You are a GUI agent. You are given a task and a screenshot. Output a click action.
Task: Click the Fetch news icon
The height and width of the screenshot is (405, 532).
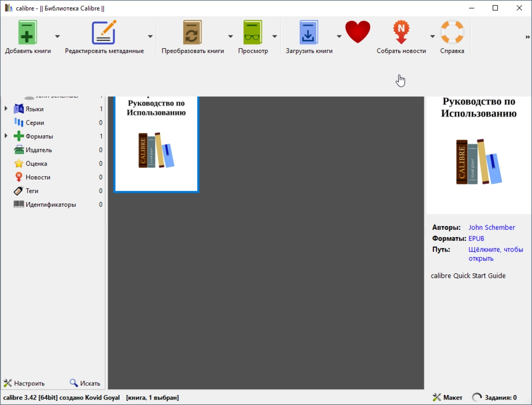[401, 32]
